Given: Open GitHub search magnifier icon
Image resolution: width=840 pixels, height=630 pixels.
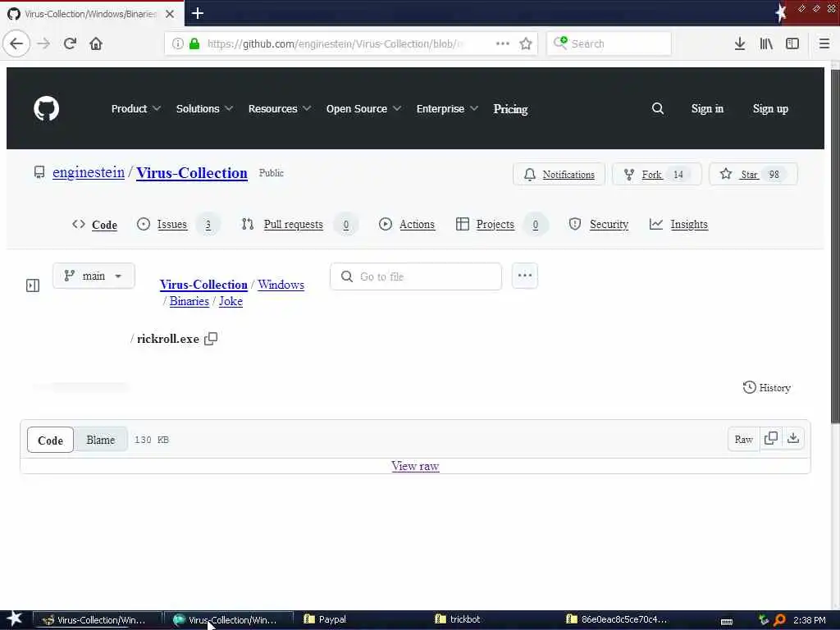Looking at the screenshot, I should tap(658, 109).
